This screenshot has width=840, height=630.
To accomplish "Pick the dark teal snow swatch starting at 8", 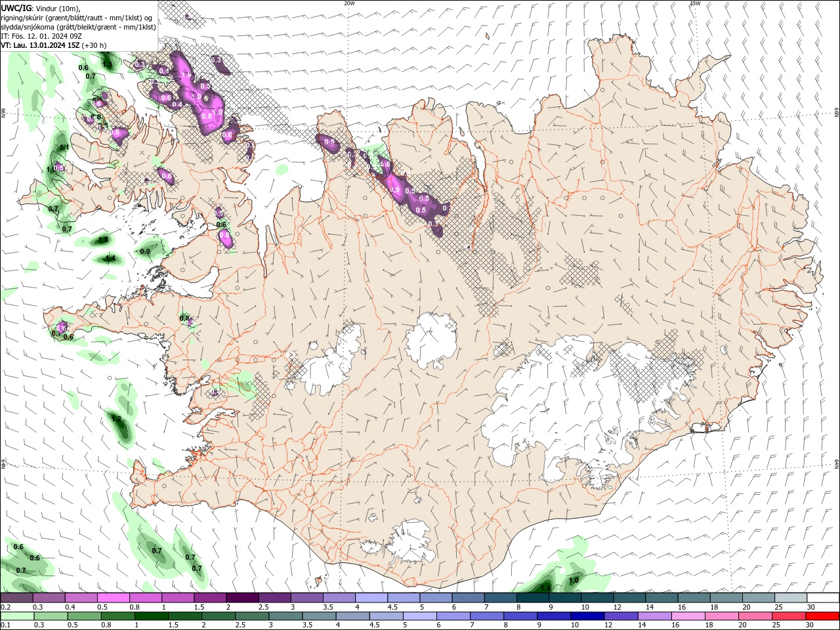I will pos(533,597).
